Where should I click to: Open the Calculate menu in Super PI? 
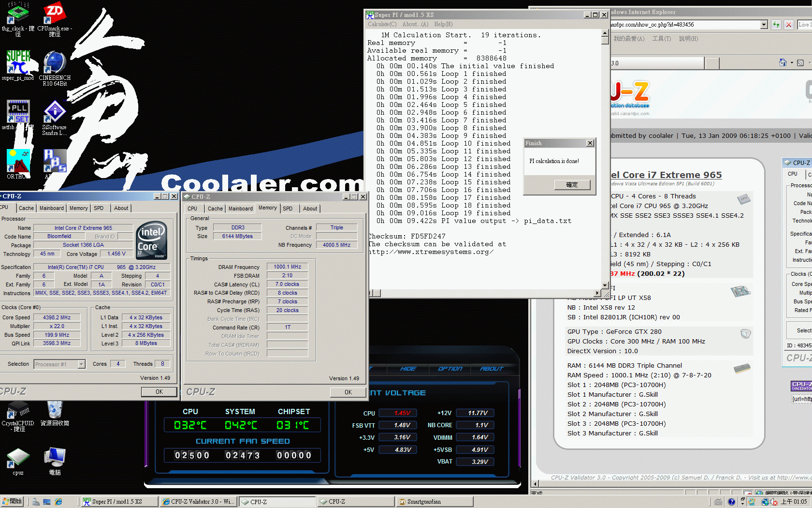pyautogui.click(x=382, y=24)
